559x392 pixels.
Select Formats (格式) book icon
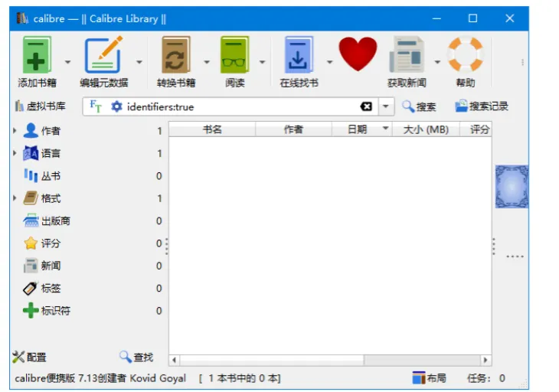point(31,198)
